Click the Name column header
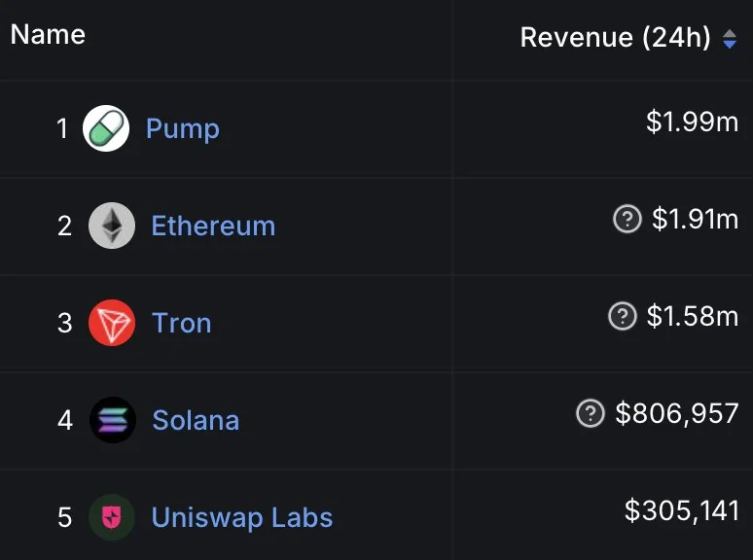This screenshot has width=753, height=560. click(48, 35)
